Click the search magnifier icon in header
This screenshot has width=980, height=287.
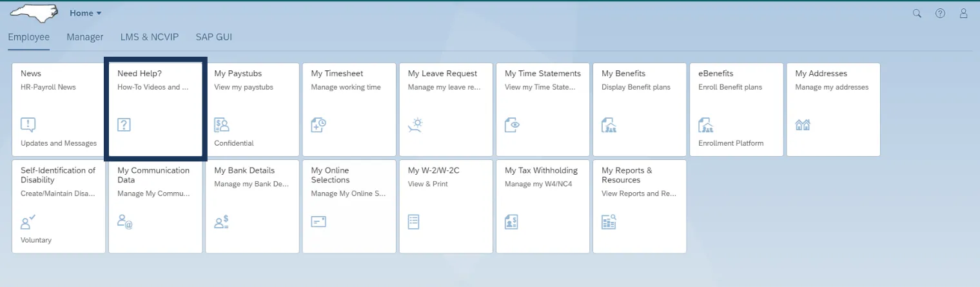click(x=917, y=14)
